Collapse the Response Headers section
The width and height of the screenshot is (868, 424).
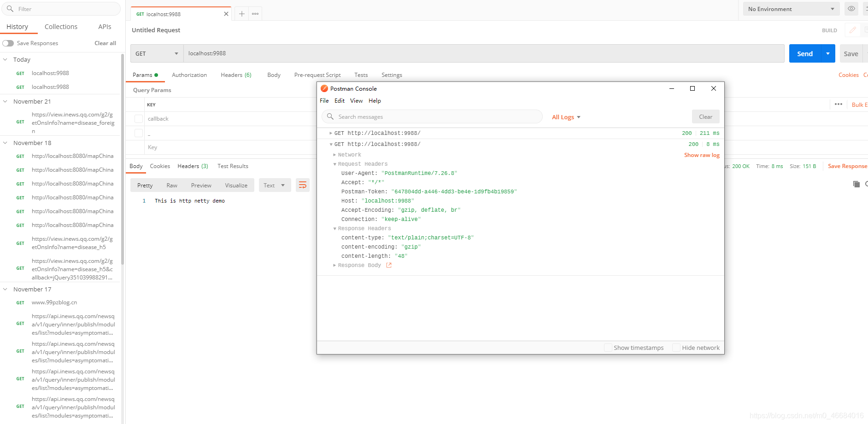coord(334,228)
